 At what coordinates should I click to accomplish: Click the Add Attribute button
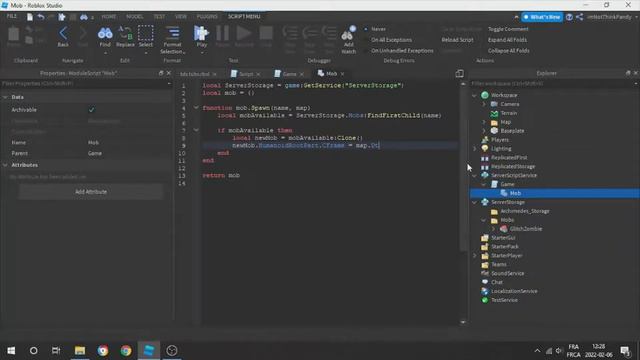pyautogui.click(x=91, y=192)
